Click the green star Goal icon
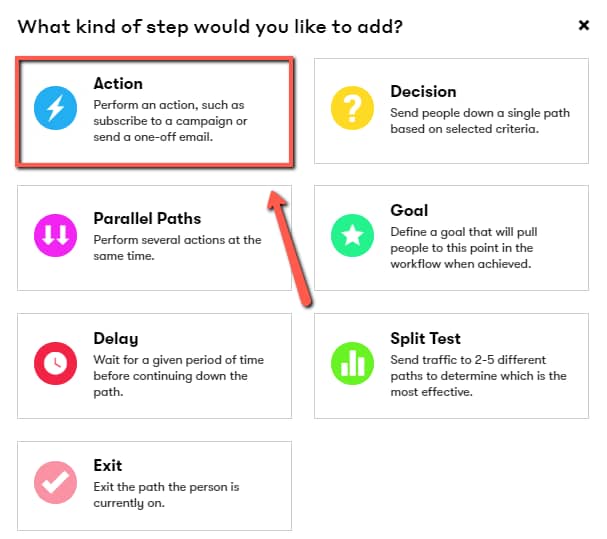The image size is (607, 539). click(352, 235)
